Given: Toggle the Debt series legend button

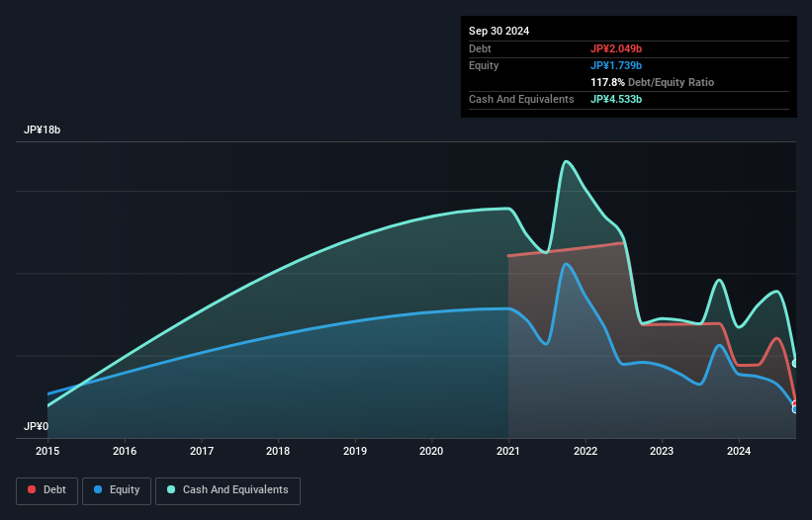Looking at the screenshot, I should 46,490.
